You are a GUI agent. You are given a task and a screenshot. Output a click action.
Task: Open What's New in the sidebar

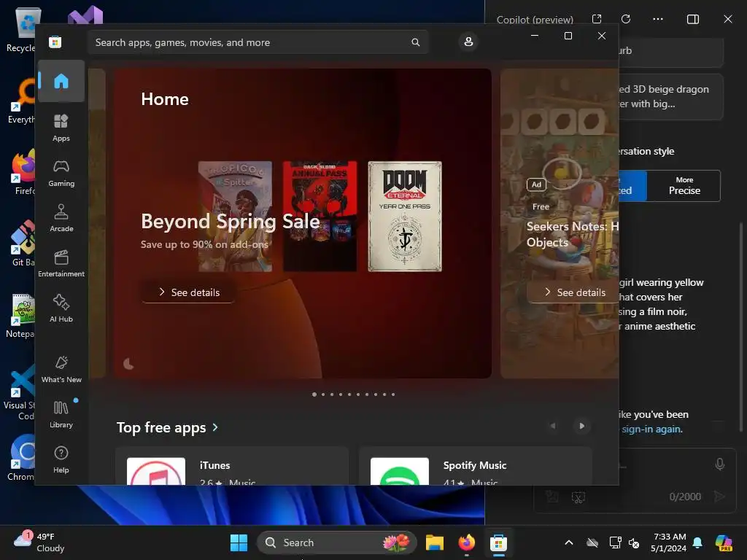61,369
